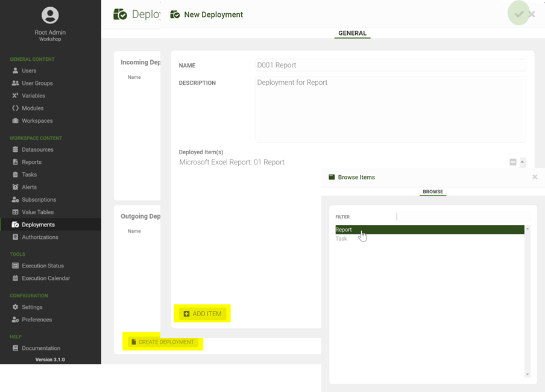Click the Variables icon in sidebar
Image resolution: width=545 pixels, height=392 pixels.
click(16, 96)
